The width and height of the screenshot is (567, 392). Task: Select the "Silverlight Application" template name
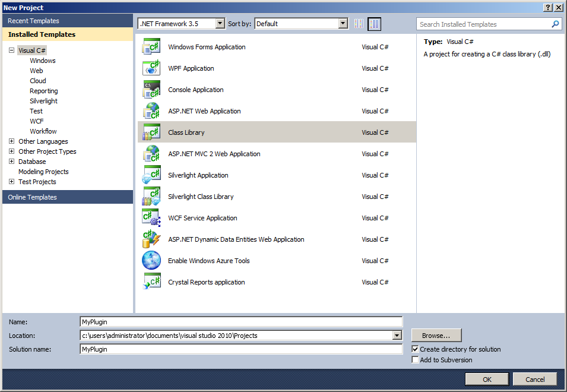coord(198,175)
